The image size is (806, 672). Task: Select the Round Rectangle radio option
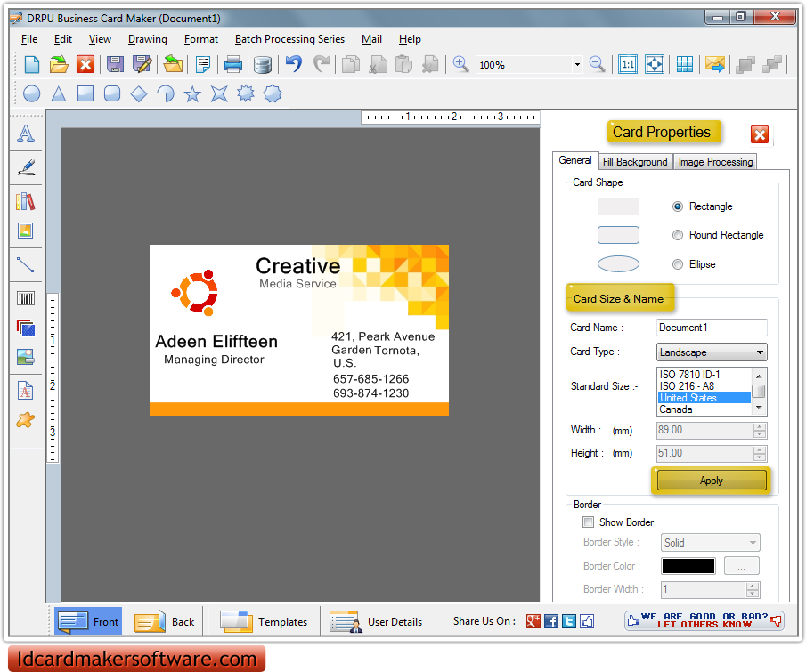(x=678, y=235)
